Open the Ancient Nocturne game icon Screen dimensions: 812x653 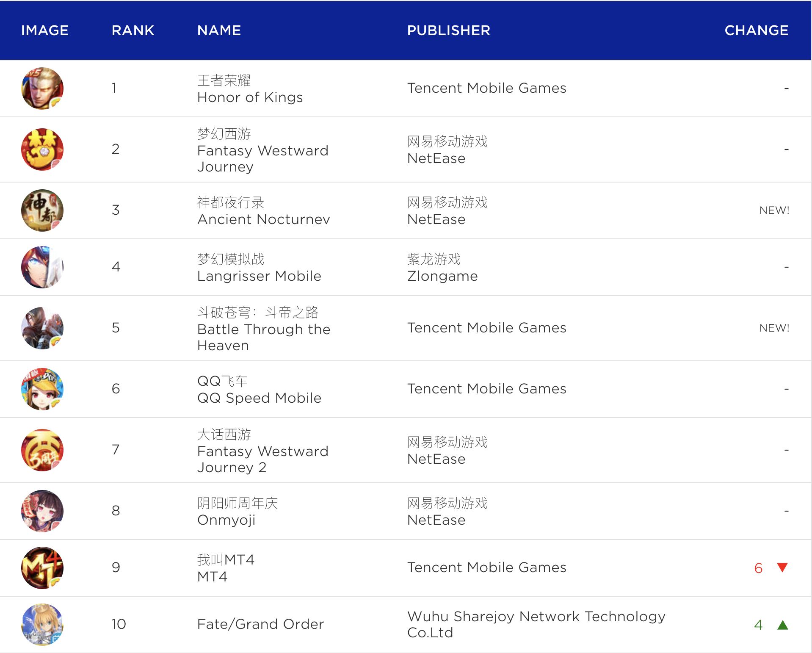42,210
